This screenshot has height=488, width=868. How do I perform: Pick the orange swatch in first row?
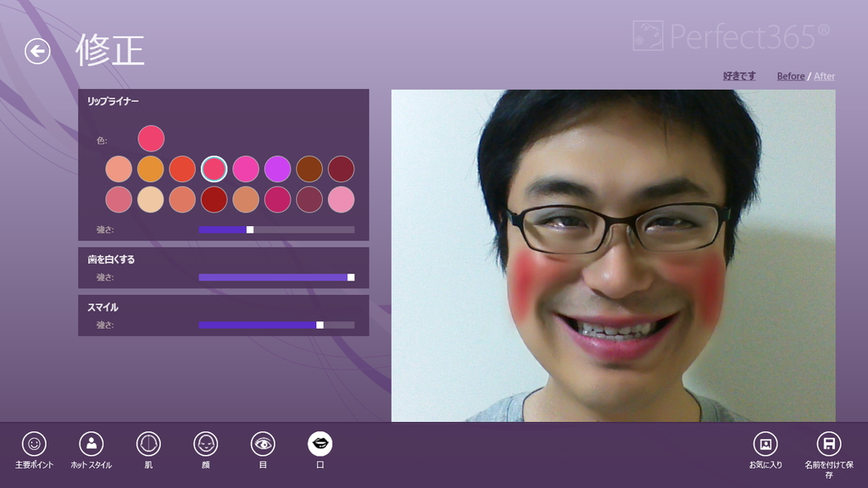pos(151,169)
